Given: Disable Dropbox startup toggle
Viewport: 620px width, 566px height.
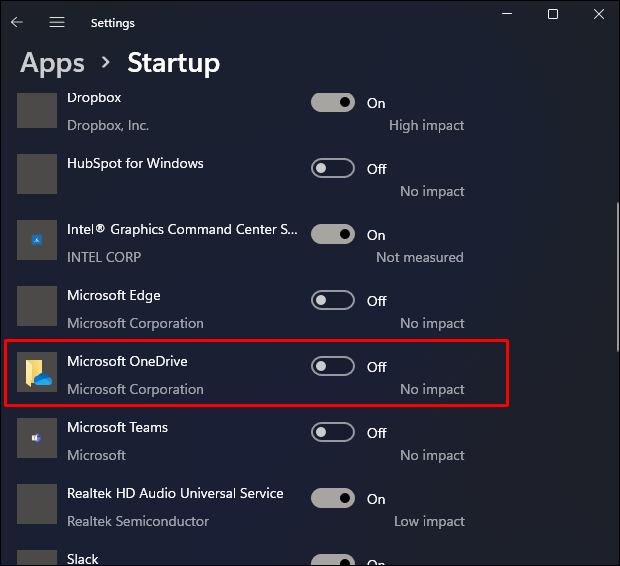Looking at the screenshot, I should pyautogui.click(x=333, y=102).
